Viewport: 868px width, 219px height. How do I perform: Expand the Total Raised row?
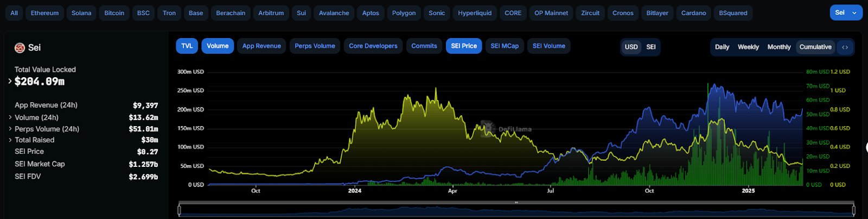(x=10, y=140)
